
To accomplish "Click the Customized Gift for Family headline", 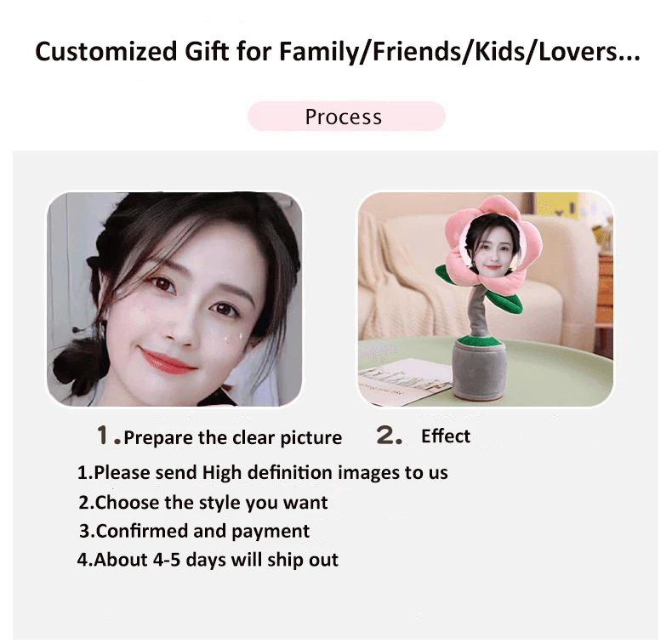I will (x=338, y=51).
